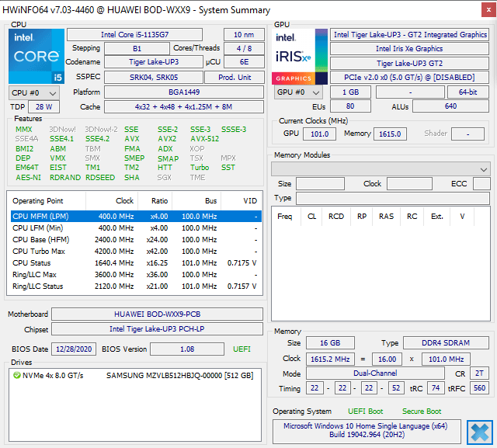Click the VID column header
The width and height of the screenshot is (497, 448).
tap(249, 200)
